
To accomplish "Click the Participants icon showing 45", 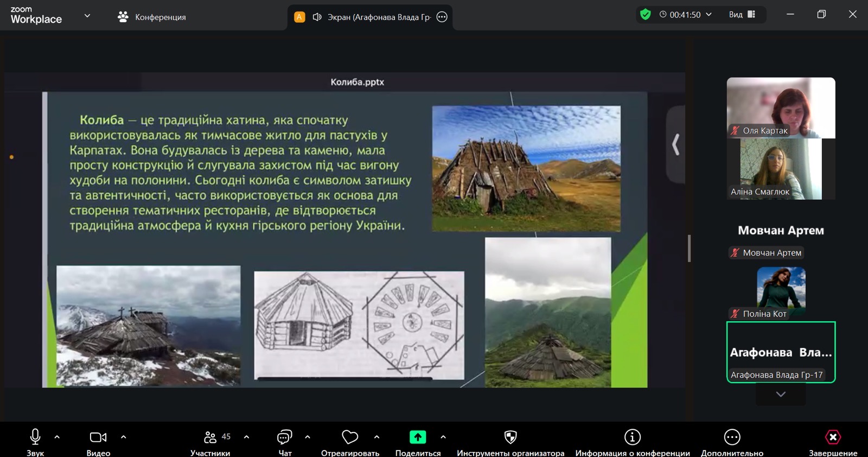I will click(x=210, y=437).
